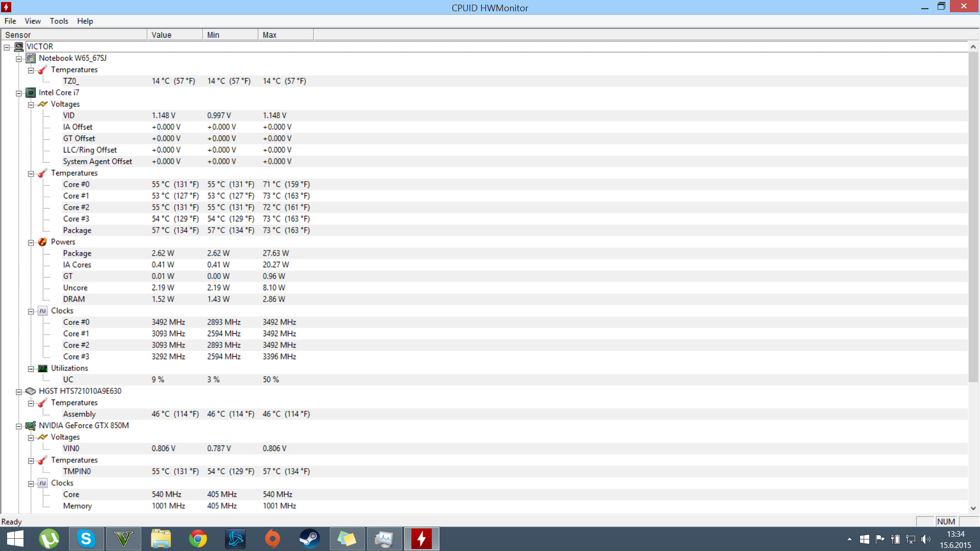Click the Value column header
980x551 pixels.
coord(175,35)
